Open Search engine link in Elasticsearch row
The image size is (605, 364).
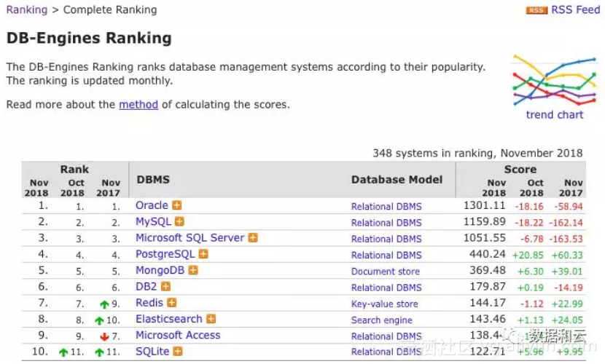tap(382, 320)
